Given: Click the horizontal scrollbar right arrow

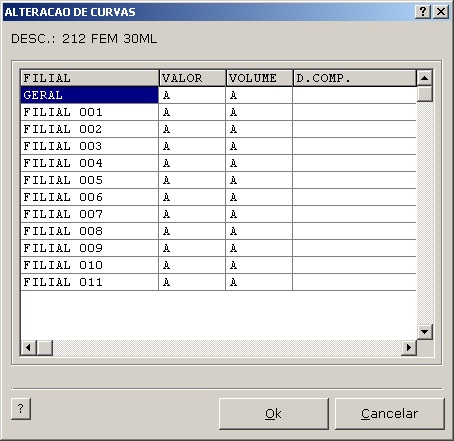Looking at the screenshot, I should [x=409, y=348].
